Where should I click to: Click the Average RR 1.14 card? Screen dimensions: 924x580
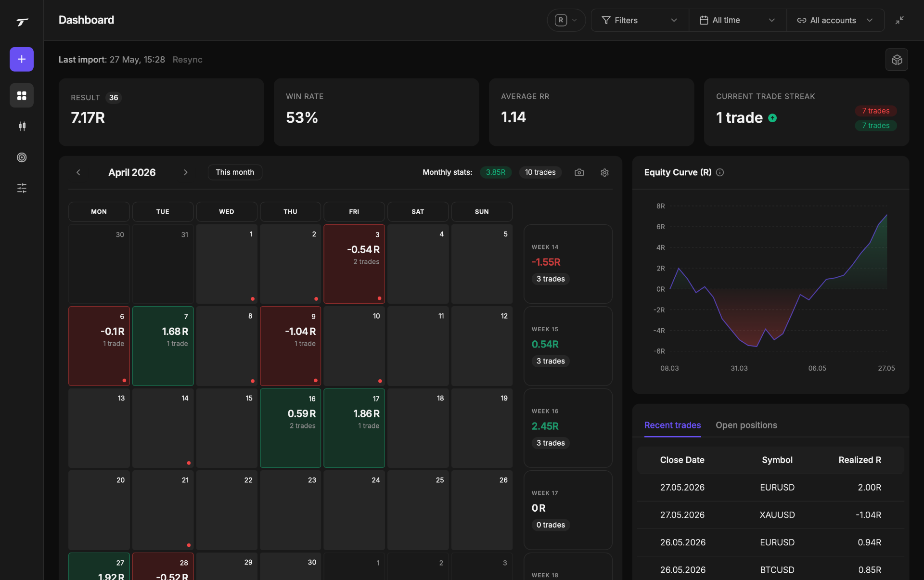[591, 112]
